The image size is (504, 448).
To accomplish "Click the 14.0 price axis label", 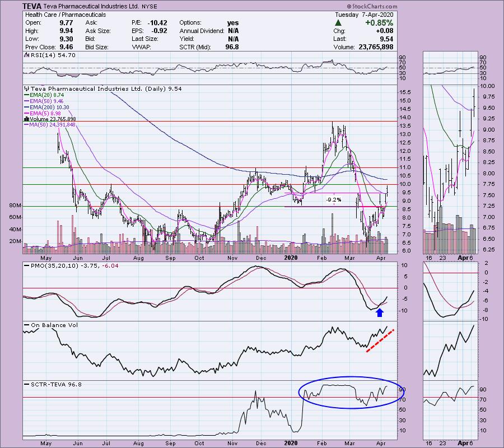I will click(405, 118).
